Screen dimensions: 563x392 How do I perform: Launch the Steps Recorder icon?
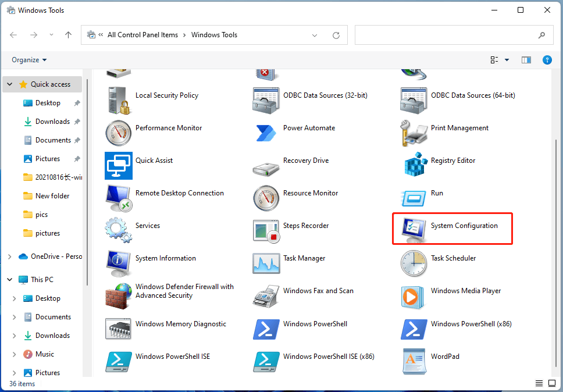point(266,231)
